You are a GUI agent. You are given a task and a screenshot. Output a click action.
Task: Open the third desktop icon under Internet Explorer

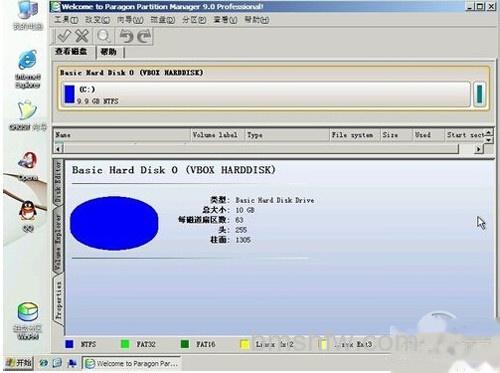pos(28,115)
